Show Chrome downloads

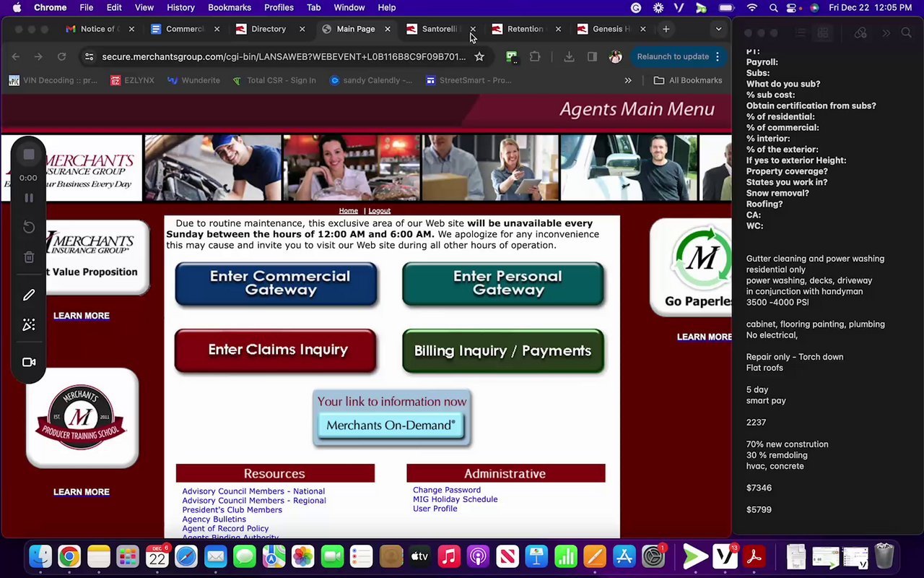click(x=569, y=56)
